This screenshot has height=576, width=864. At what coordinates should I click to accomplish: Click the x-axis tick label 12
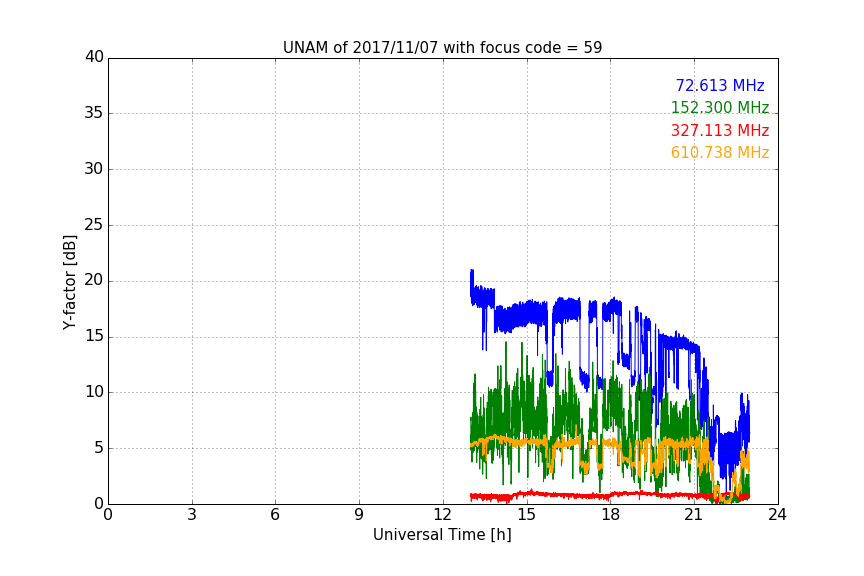coord(443,515)
